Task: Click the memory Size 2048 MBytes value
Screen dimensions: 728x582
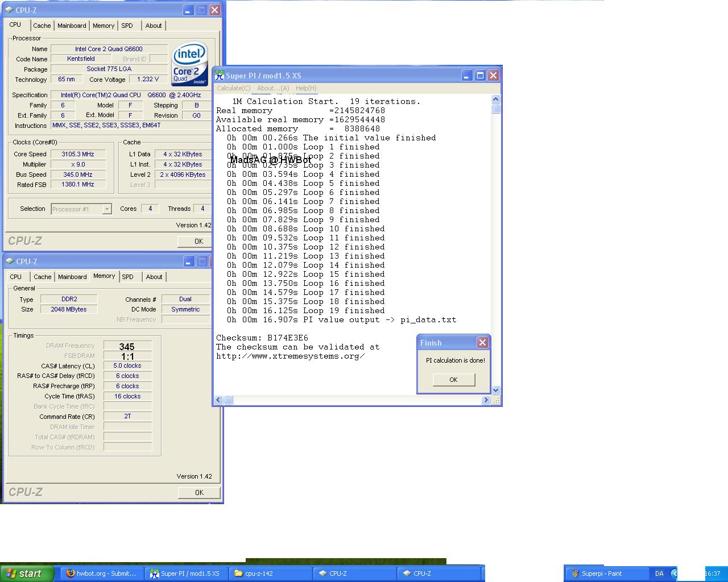Action: pos(69,309)
